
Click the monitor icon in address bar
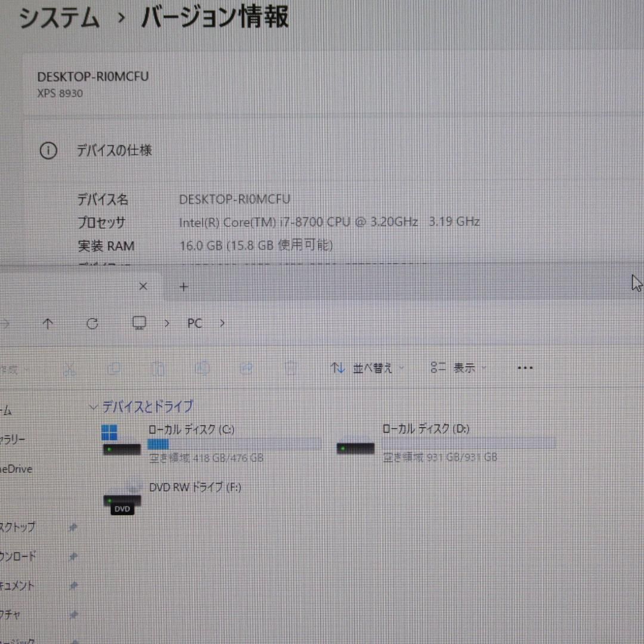pyautogui.click(x=139, y=323)
